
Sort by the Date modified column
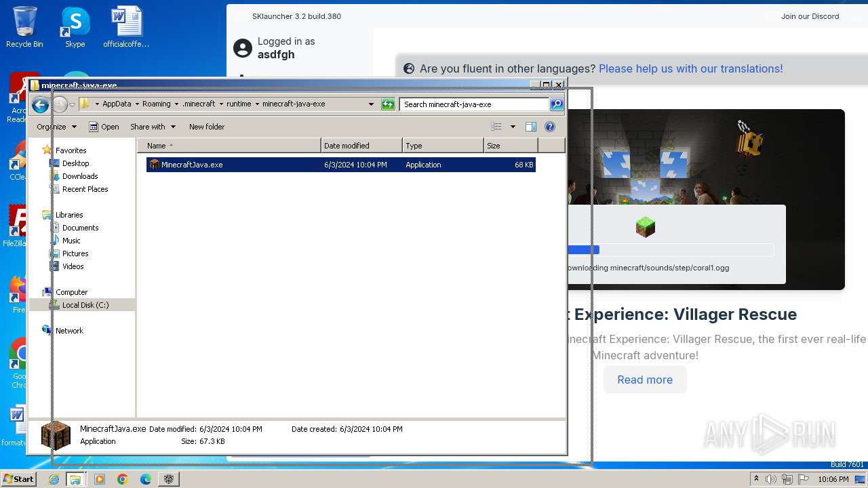tap(361, 146)
